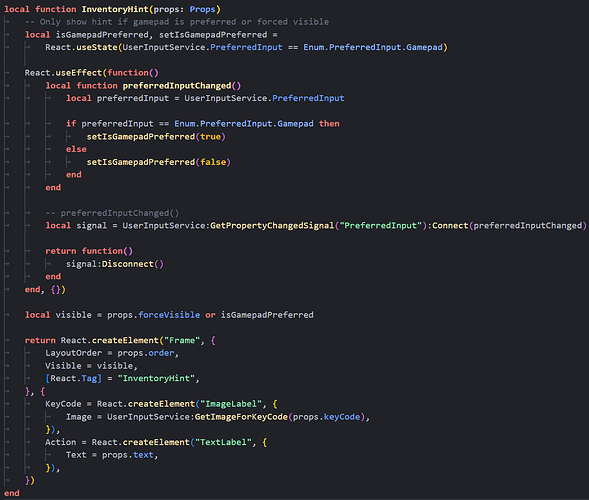Click preferredInputChanged function declaration
The image size is (589, 500).
[x=177, y=86]
